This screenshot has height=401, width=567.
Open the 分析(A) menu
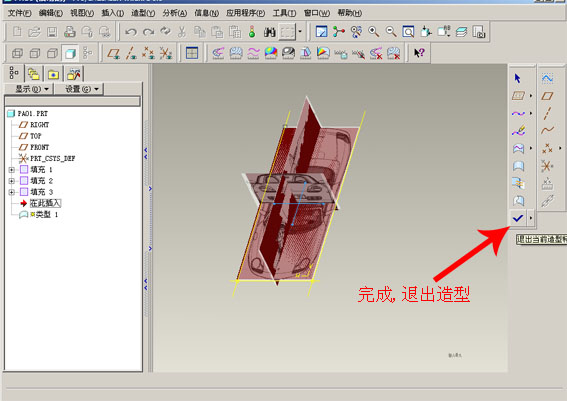coord(175,13)
